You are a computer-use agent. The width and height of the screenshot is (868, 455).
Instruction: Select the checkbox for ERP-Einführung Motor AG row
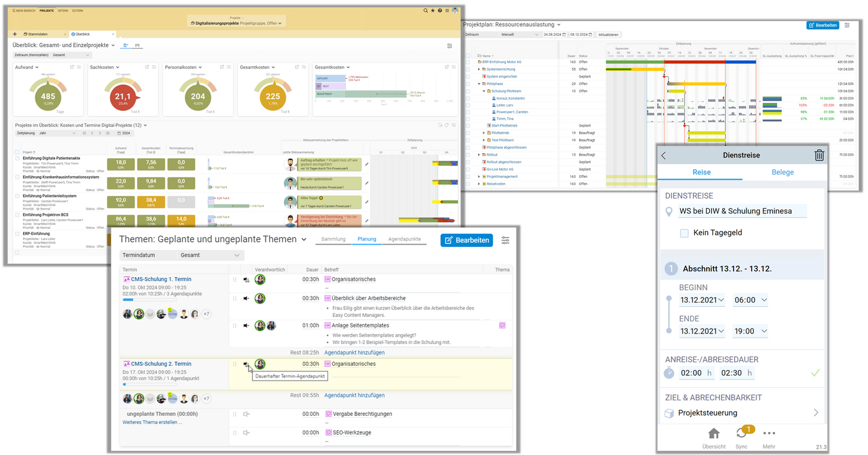tap(467, 62)
